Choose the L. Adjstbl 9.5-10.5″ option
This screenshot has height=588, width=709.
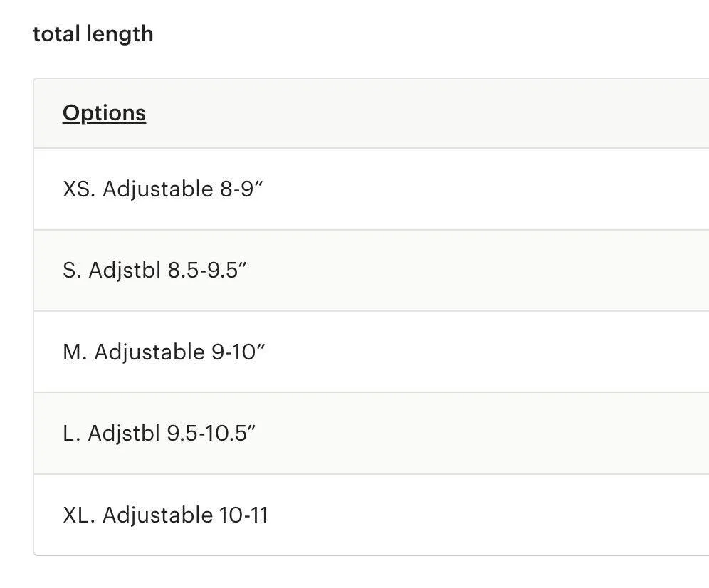tap(372, 434)
